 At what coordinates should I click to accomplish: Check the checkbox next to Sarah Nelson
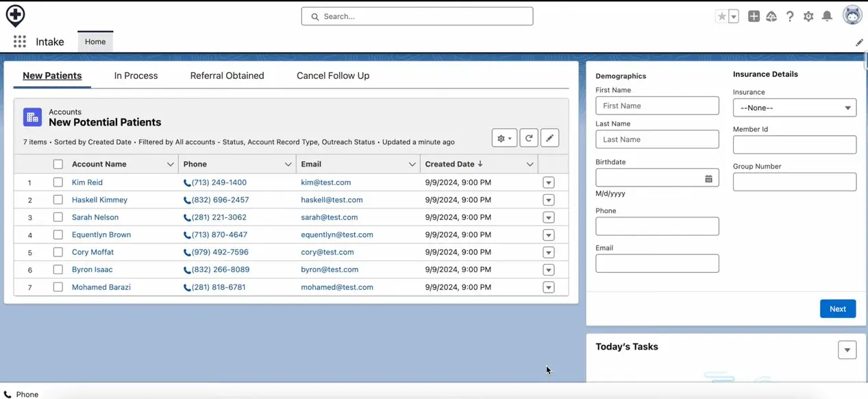(58, 217)
